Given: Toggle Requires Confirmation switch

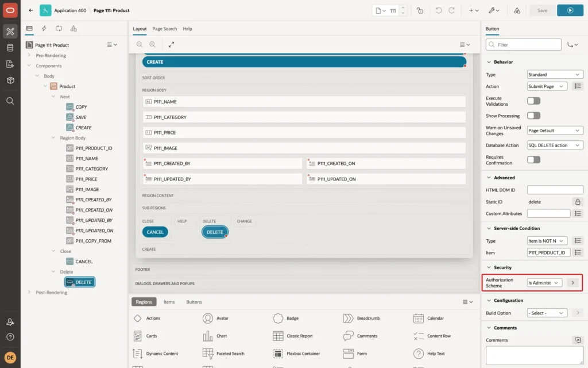Looking at the screenshot, I should tap(533, 160).
